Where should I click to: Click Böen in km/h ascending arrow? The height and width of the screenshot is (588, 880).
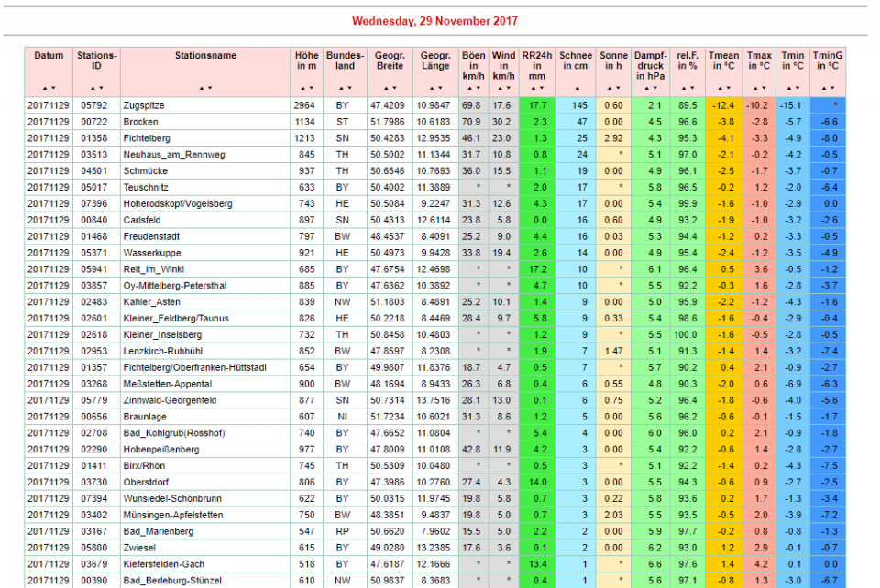pos(469,88)
